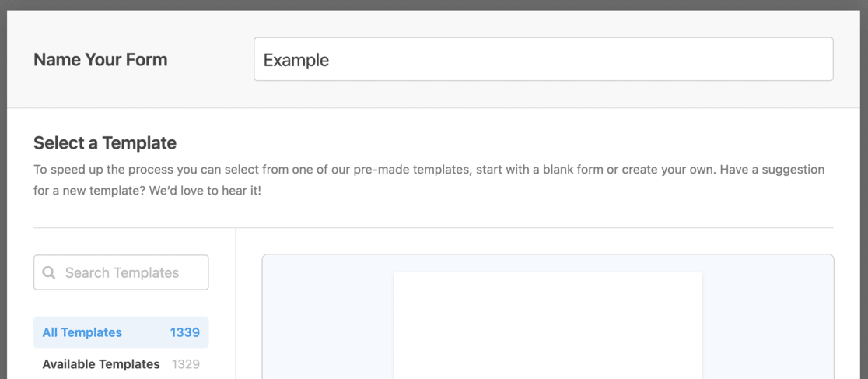Click the 1339 count next to All Templates

(185, 332)
